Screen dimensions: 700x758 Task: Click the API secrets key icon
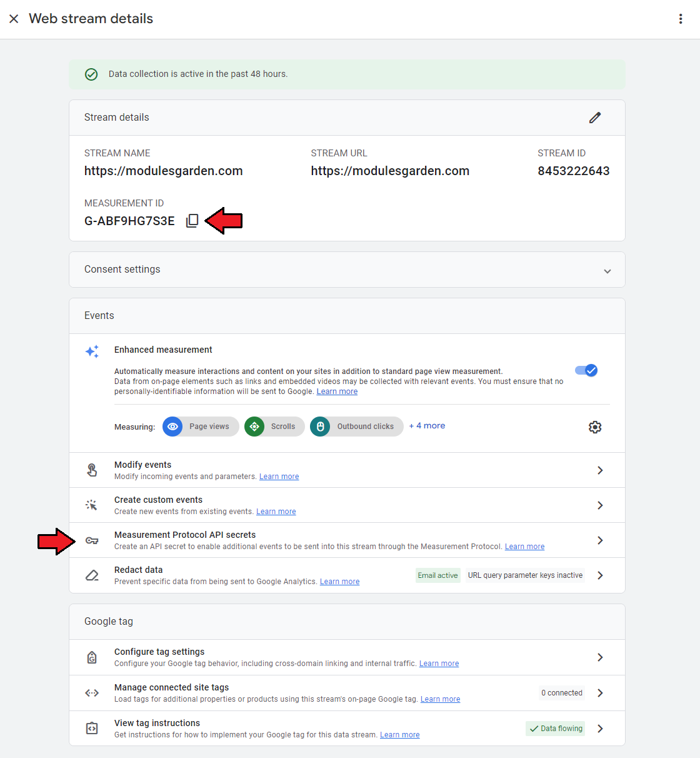tap(92, 540)
